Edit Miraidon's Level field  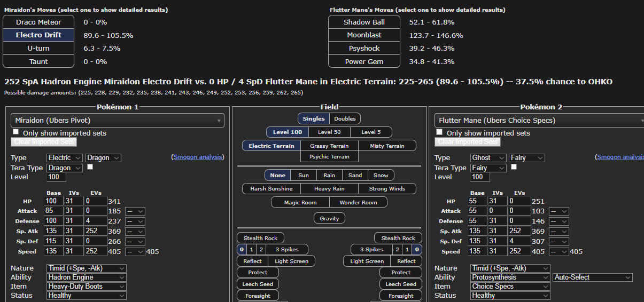[x=56, y=177]
